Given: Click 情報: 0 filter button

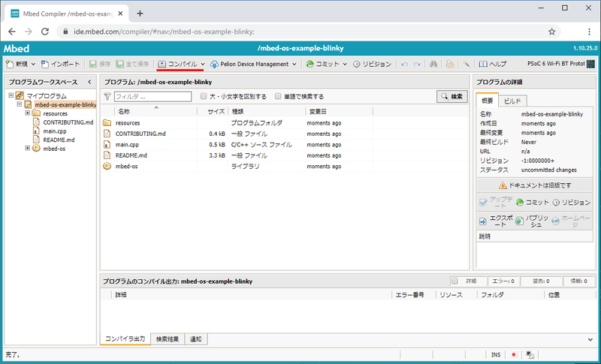Looking at the screenshot, I should [x=578, y=281].
